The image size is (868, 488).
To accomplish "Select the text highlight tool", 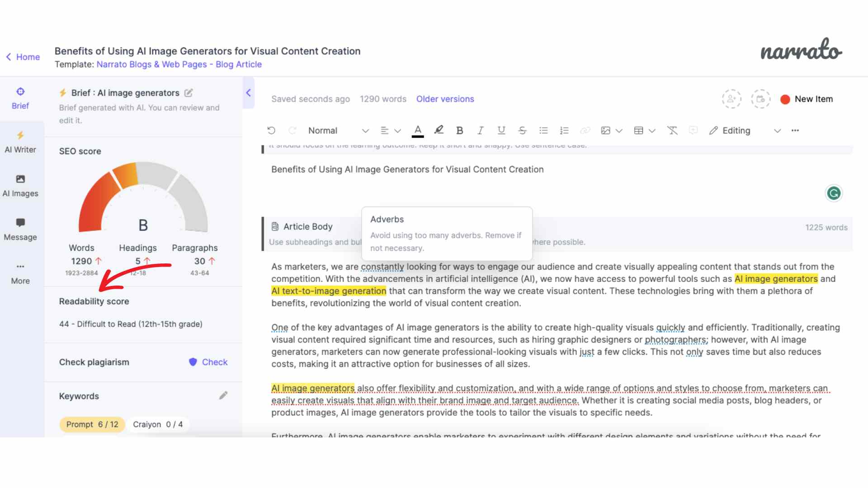I will coord(439,130).
